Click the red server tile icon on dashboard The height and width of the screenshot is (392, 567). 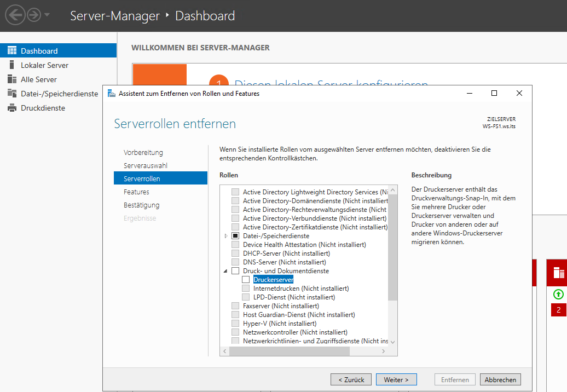(558, 273)
